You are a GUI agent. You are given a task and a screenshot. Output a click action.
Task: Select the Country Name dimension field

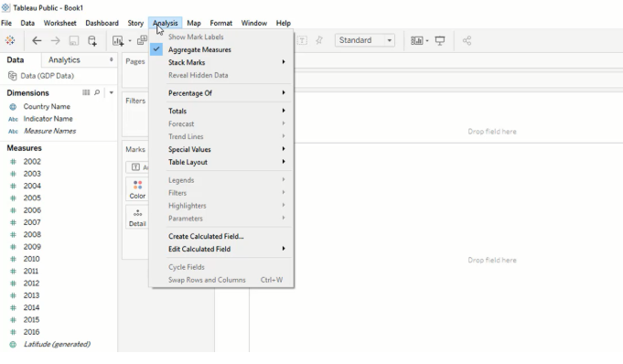coord(47,106)
